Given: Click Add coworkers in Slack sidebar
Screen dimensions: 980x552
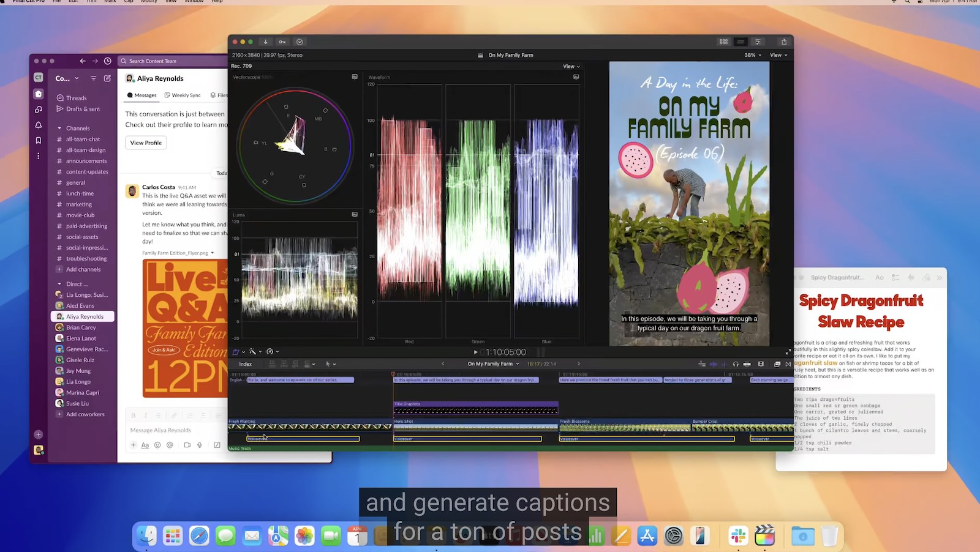Looking at the screenshot, I should 85,414.
